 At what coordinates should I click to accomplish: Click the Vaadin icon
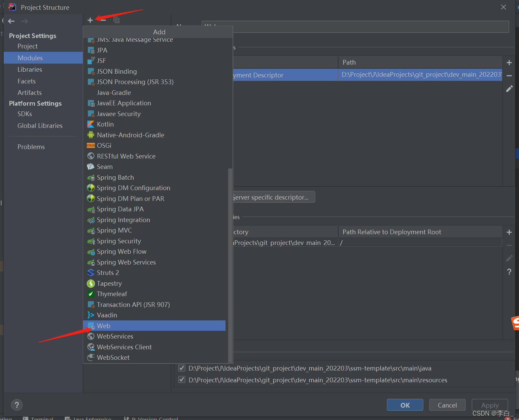[x=91, y=315]
